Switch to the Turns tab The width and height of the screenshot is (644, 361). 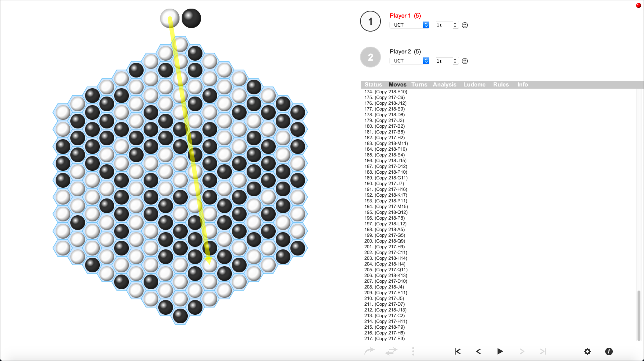pos(419,85)
